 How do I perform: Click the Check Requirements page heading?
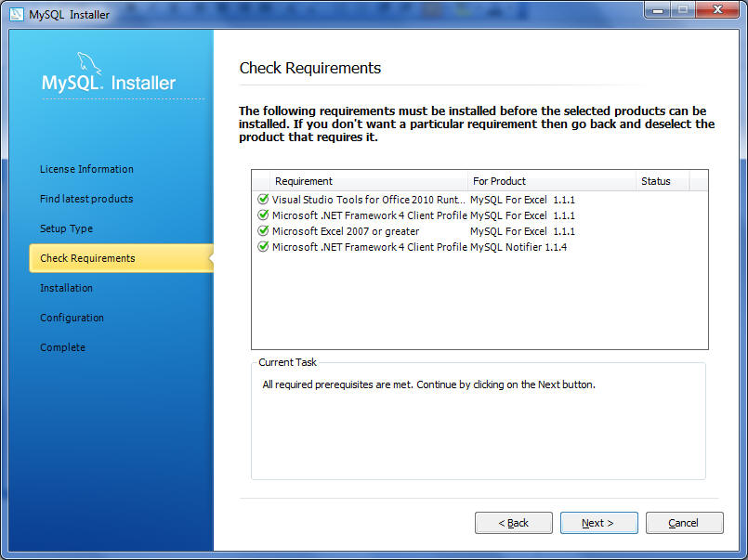[x=310, y=68]
